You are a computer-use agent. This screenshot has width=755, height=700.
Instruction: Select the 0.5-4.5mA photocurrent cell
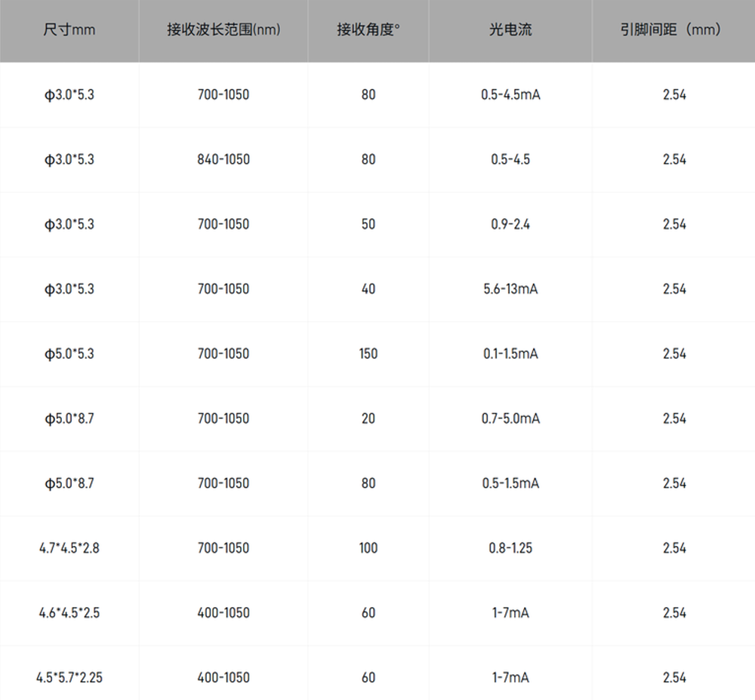pyautogui.click(x=510, y=95)
